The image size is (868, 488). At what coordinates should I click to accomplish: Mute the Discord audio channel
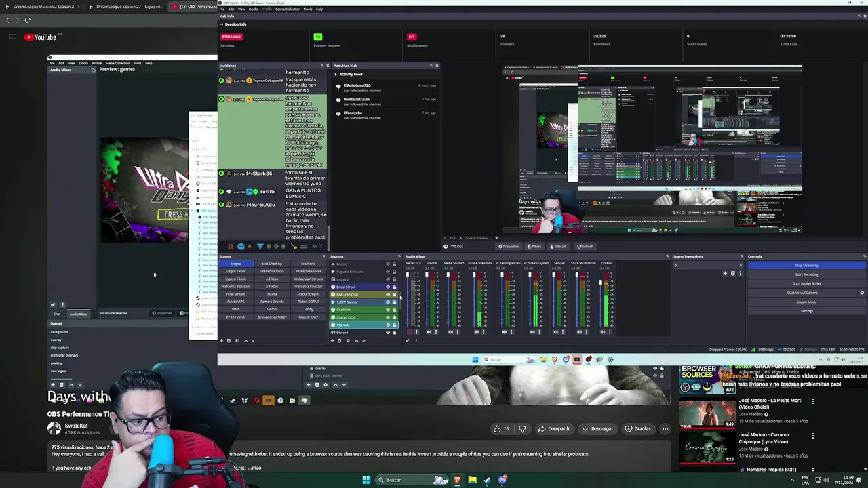click(x=429, y=332)
